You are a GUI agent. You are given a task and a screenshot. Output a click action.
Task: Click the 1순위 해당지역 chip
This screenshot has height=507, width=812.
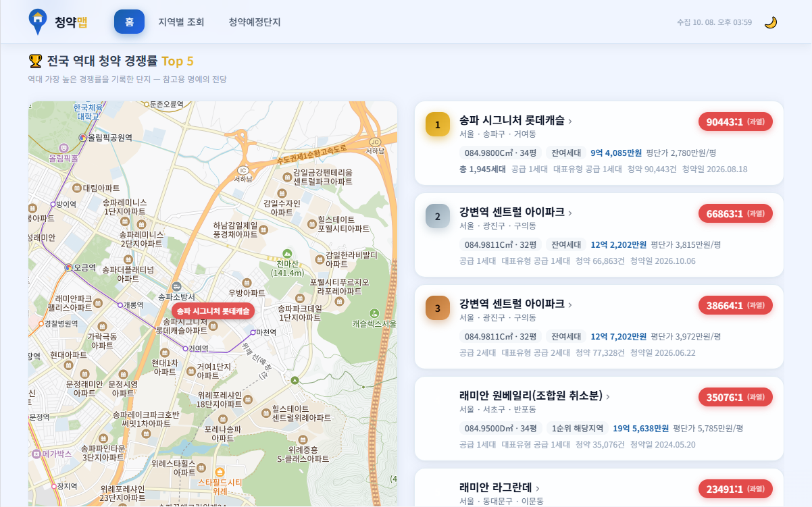pos(578,428)
